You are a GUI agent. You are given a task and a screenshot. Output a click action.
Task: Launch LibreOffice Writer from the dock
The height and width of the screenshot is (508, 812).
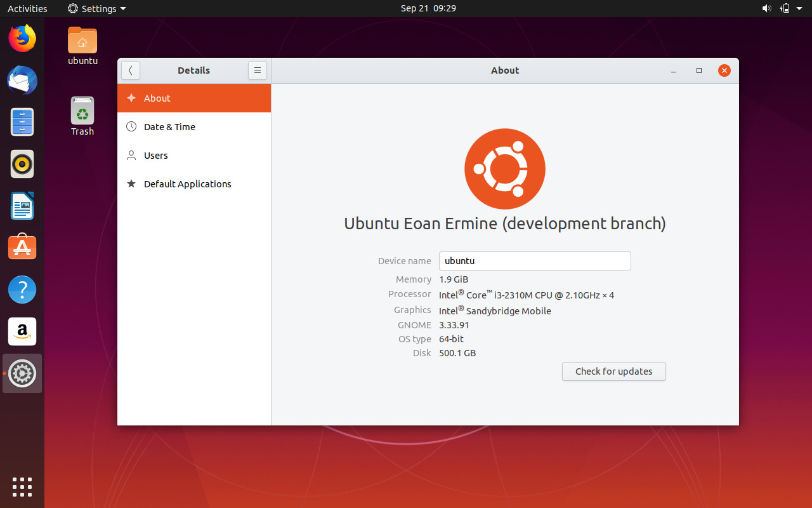click(22, 206)
